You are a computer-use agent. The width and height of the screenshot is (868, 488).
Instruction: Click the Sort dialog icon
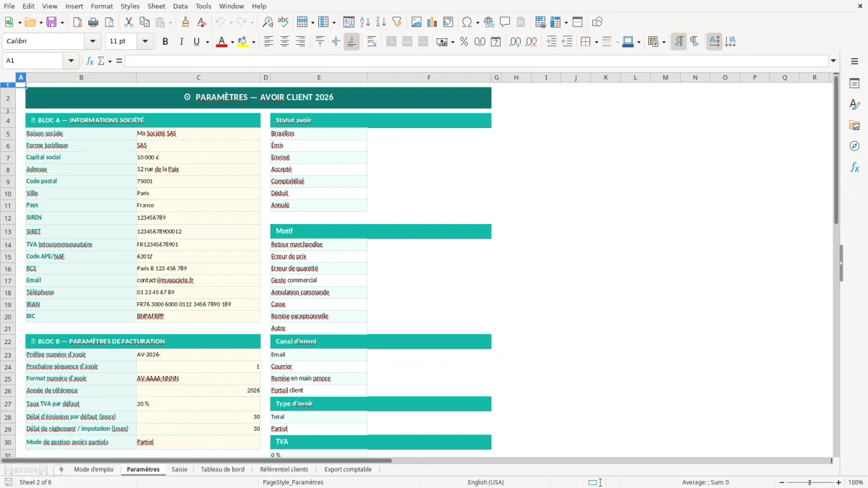pos(349,22)
